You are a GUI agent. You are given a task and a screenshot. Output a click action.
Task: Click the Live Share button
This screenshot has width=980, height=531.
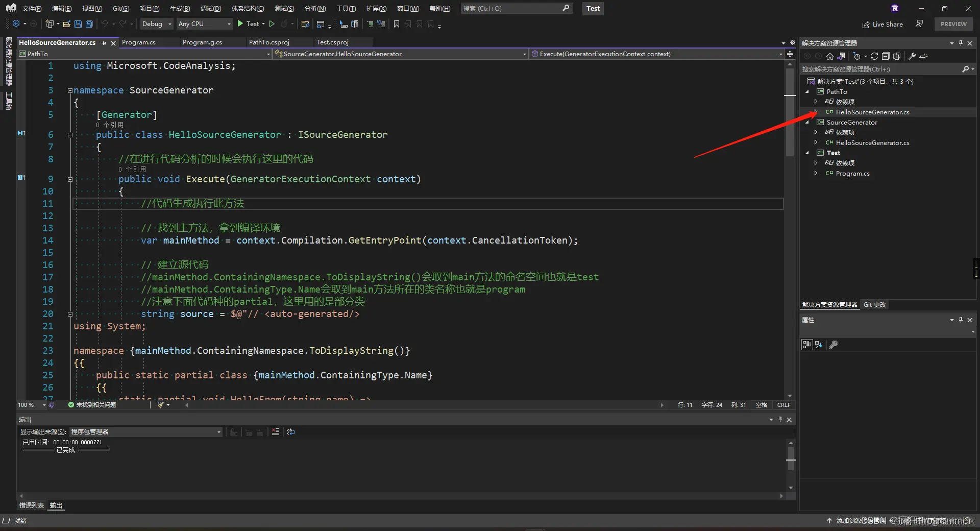[x=883, y=25]
